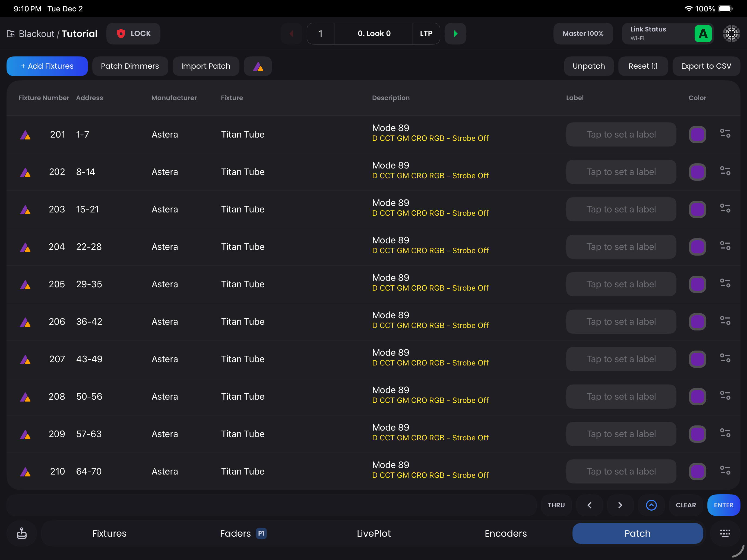Toggle the LOCK button
This screenshot has width=747, height=560.
(x=133, y=33)
